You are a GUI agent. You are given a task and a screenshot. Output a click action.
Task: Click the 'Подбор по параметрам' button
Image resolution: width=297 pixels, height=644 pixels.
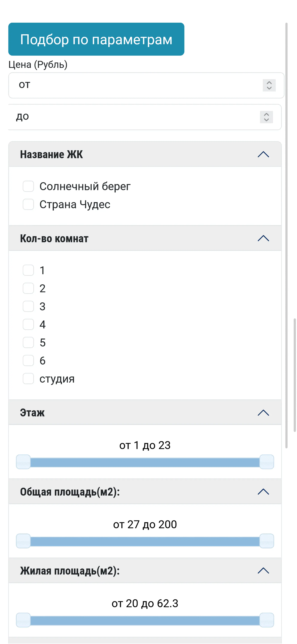(x=96, y=39)
